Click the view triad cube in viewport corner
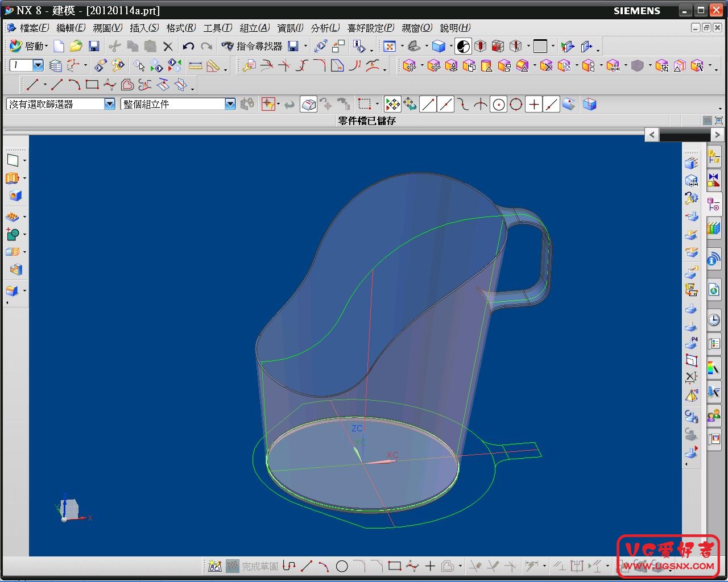Viewport: 728px width, 582px height. pos(69,509)
